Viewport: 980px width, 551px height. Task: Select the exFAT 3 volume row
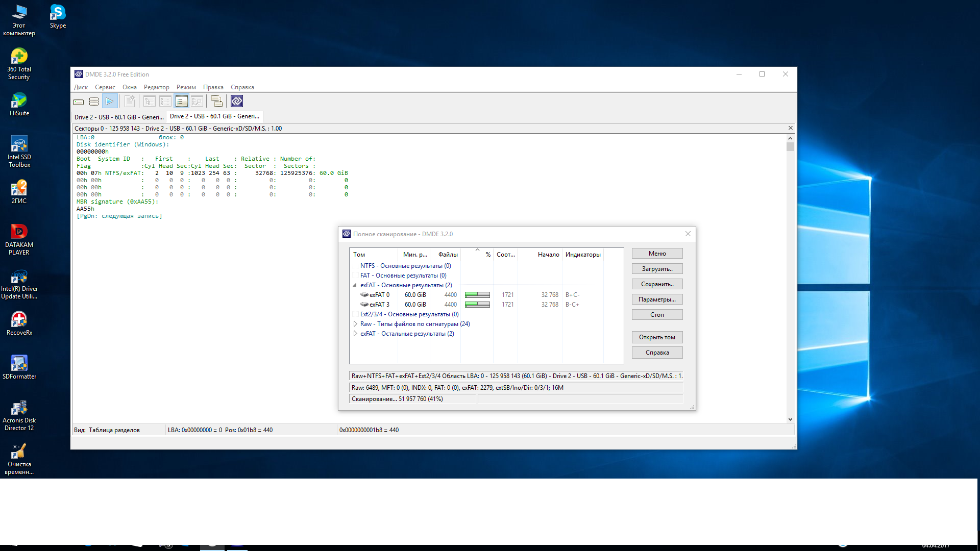click(379, 305)
